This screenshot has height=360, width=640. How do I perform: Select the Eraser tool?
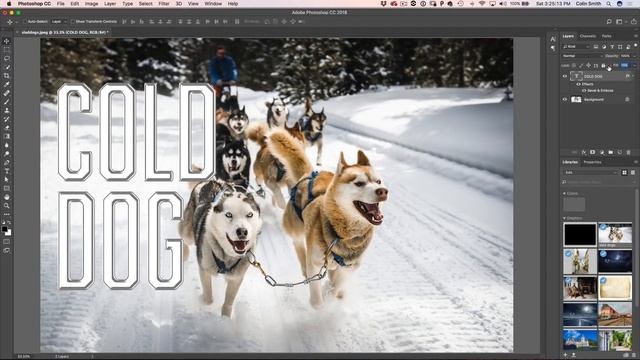pyautogui.click(x=7, y=128)
